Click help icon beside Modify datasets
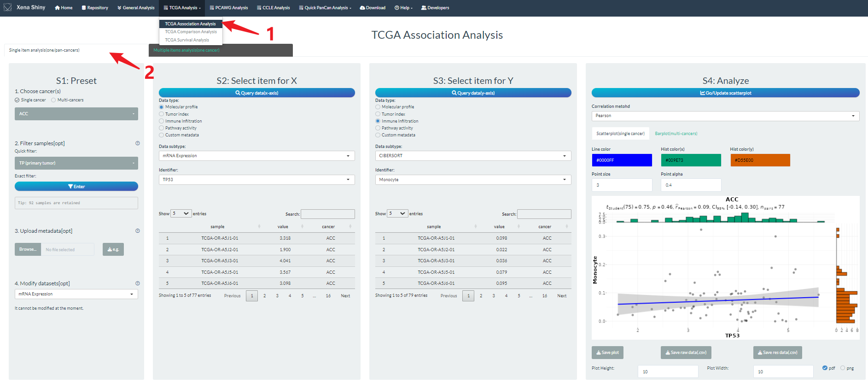 (x=137, y=283)
